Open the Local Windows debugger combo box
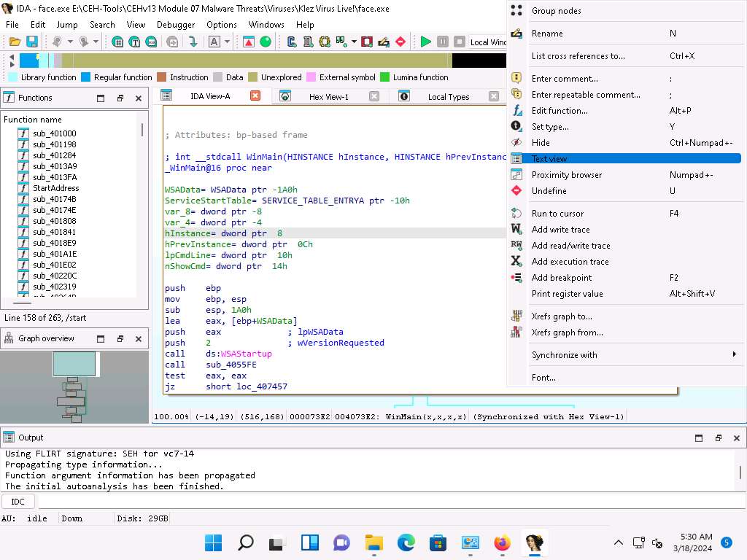Screen dimensions: 747x560 (487, 42)
